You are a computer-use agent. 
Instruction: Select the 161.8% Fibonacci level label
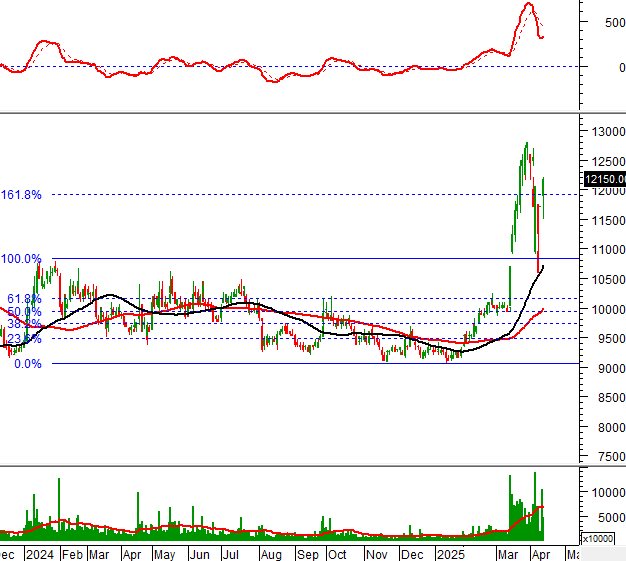tap(21, 195)
